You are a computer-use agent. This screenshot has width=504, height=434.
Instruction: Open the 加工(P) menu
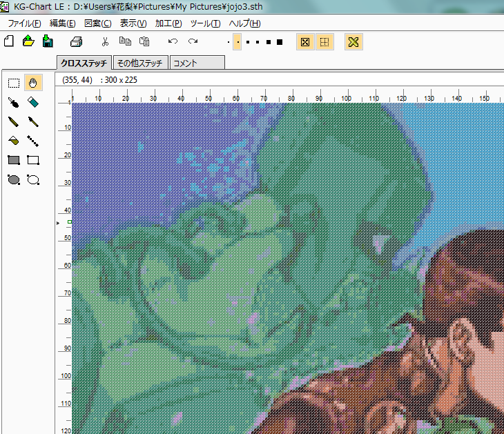(168, 23)
